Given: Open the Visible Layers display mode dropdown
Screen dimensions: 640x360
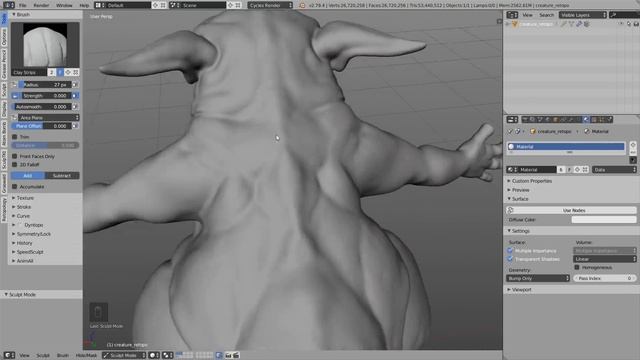Looking at the screenshot, I should click(582, 15).
